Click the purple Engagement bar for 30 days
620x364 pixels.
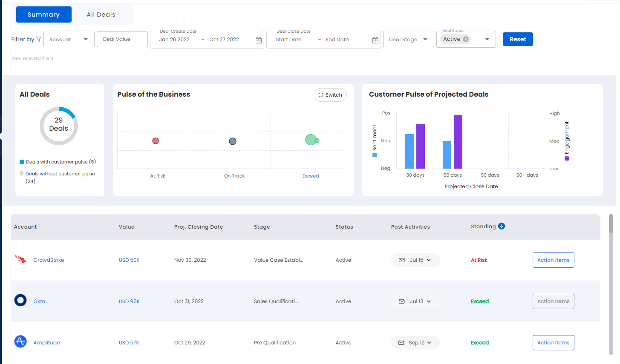point(421,146)
